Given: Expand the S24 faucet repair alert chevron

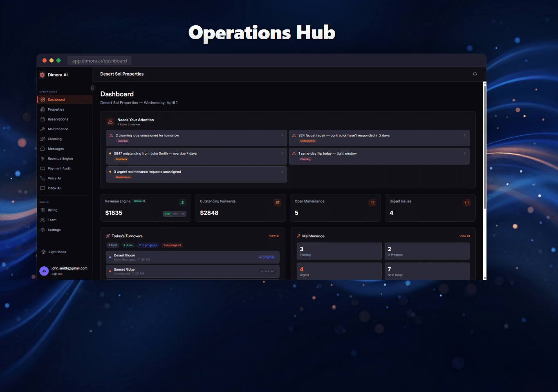Looking at the screenshot, I should (465, 136).
